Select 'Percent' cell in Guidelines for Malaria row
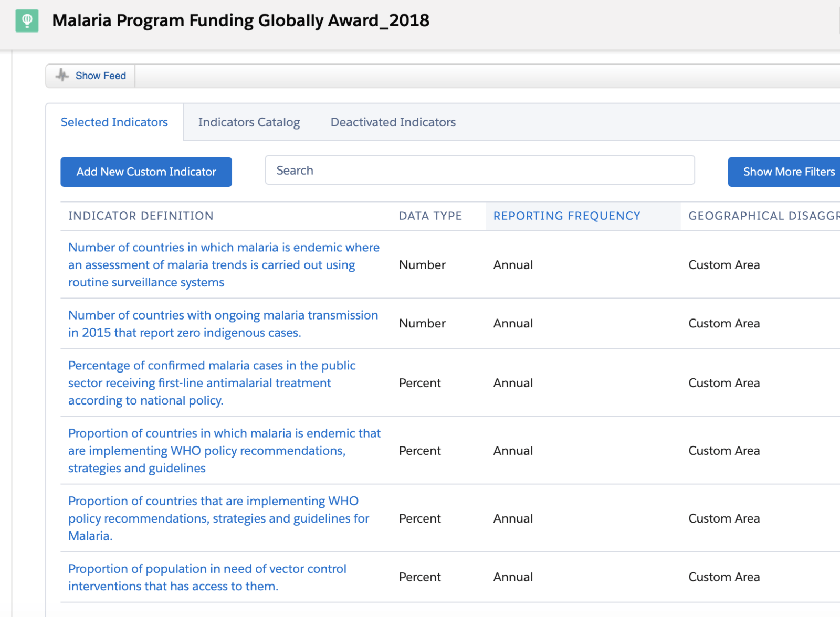Image resolution: width=840 pixels, height=617 pixels. 420,518
